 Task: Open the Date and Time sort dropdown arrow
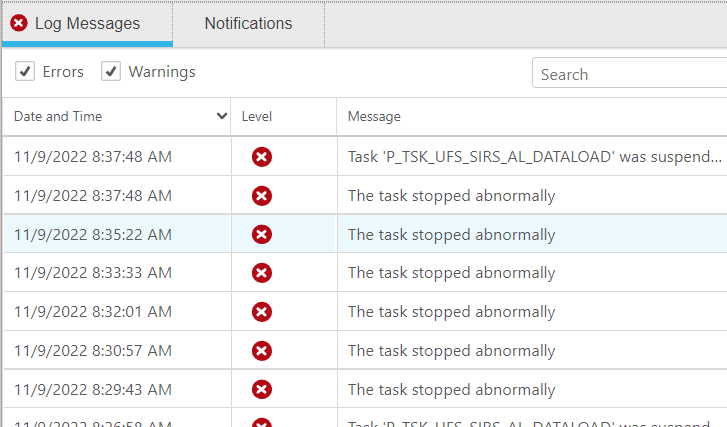(221, 117)
